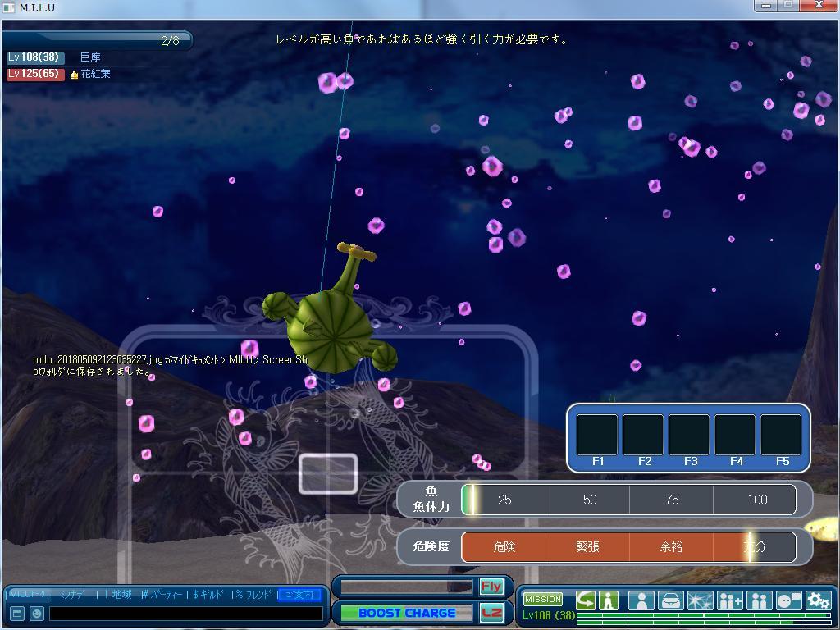
Task: Click the two-person party icon
Action: (x=759, y=600)
